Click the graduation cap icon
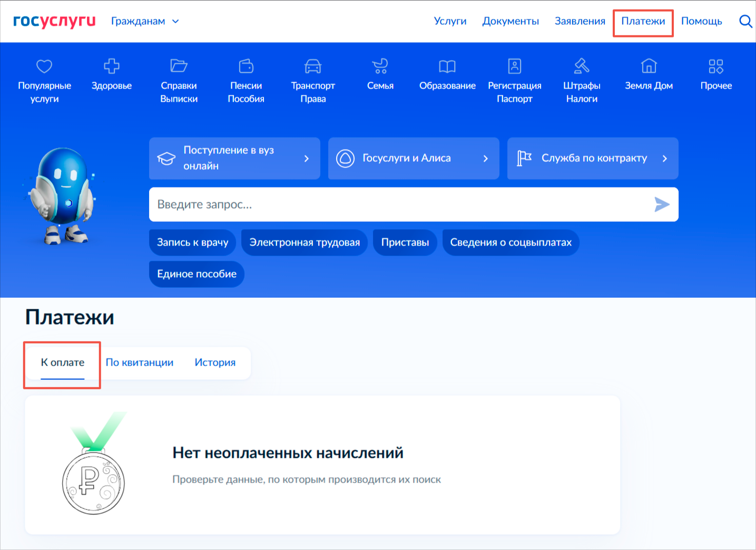Image resolution: width=756 pixels, height=550 pixels. pos(166,159)
